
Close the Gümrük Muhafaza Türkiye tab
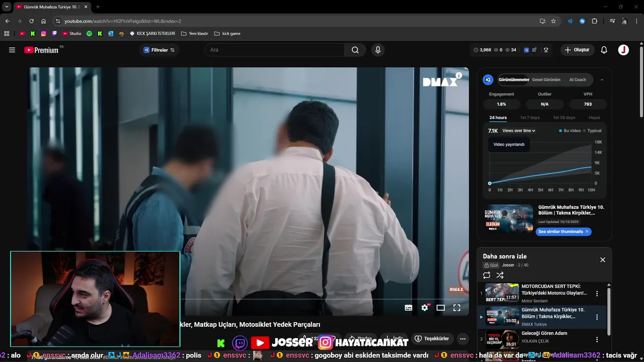[86, 7]
